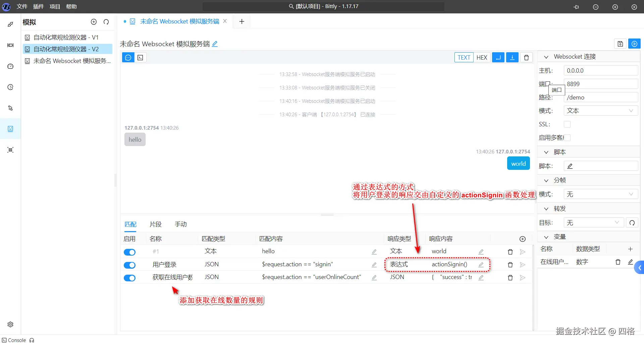644x345 pixels.
Task: Delete the 获取在线用户数 match rule
Action: pos(510,278)
